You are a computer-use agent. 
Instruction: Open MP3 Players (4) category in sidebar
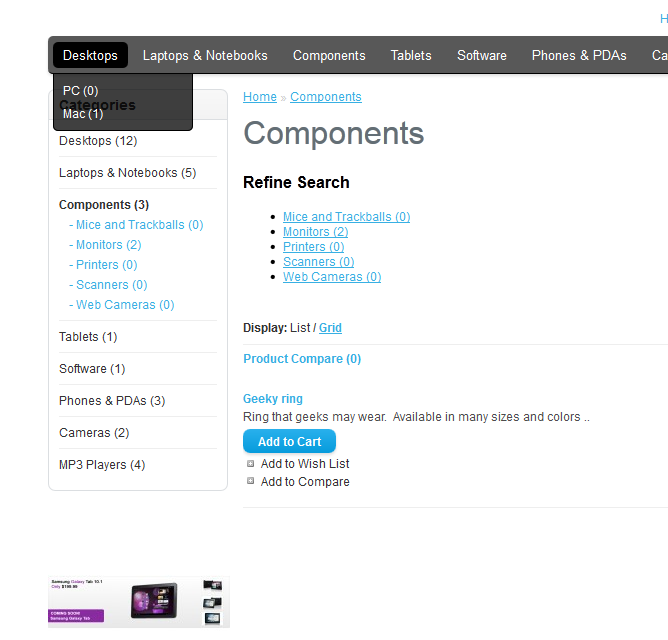tap(102, 465)
